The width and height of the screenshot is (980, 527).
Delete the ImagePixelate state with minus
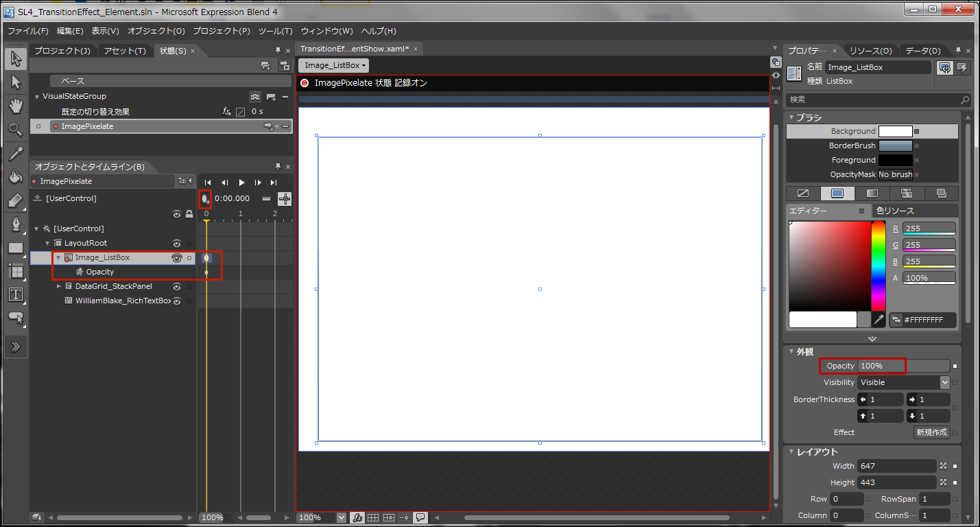285,126
